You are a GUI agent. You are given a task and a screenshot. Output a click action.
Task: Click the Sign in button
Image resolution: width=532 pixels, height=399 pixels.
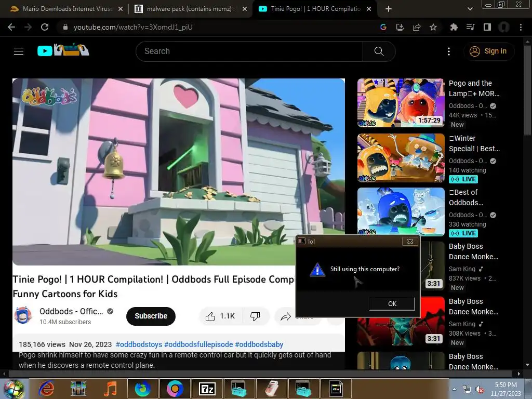[489, 51]
